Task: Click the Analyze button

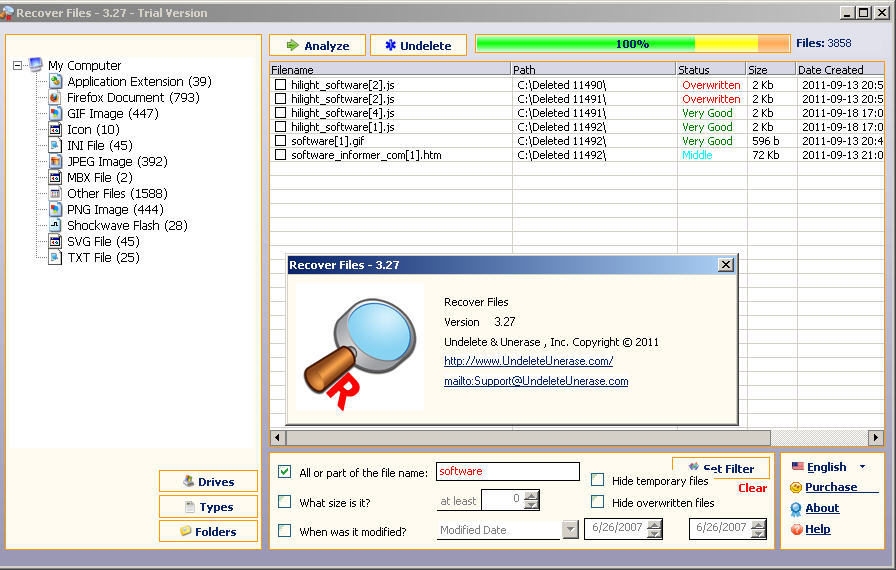Action: (x=318, y=45)
